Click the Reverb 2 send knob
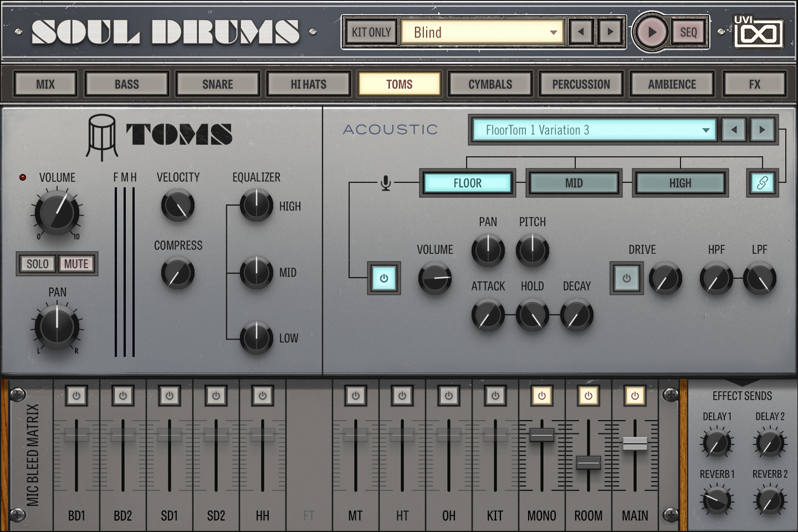The image size is (798, 532). point(770,501)
